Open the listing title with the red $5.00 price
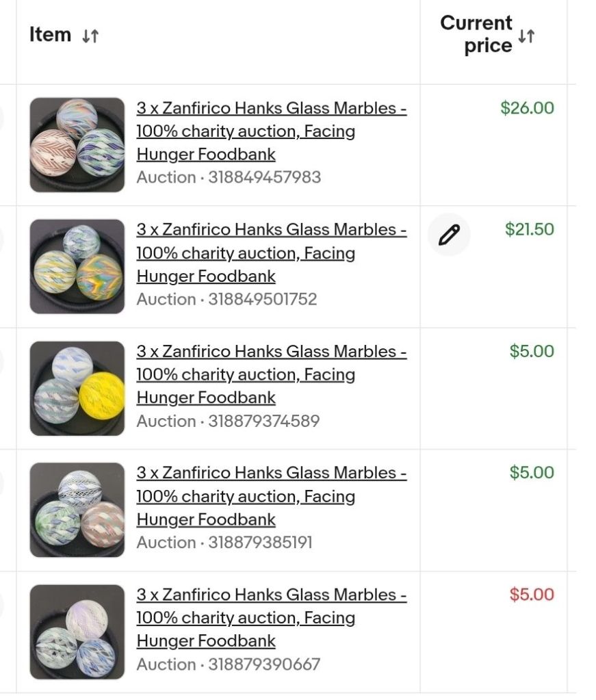This screenshot has width=596, height=700. tap(272, 618)
